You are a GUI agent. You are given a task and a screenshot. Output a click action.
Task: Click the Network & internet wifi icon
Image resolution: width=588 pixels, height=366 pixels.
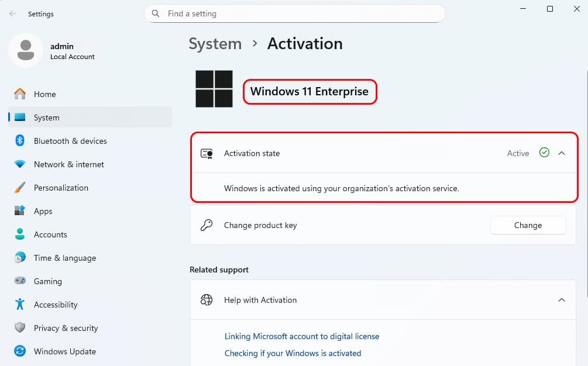(20, 164)
